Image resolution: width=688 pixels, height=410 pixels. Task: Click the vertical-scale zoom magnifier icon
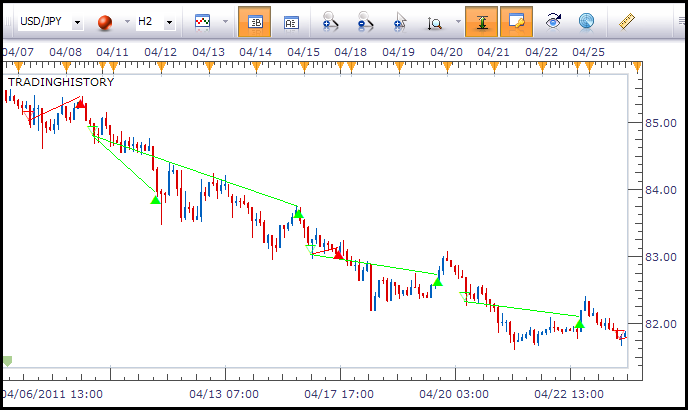coord(436,21)
